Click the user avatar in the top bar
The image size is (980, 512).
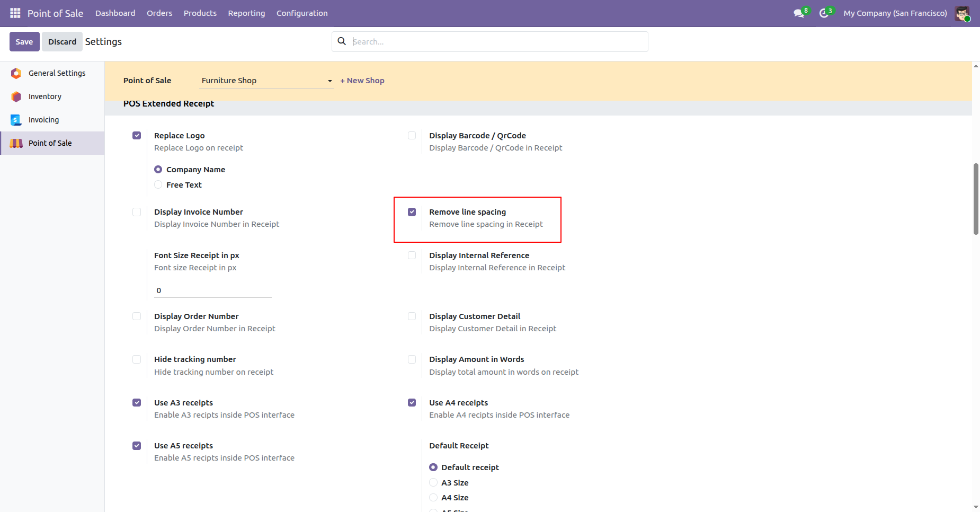pyautogui.click(x=962, y=13)
